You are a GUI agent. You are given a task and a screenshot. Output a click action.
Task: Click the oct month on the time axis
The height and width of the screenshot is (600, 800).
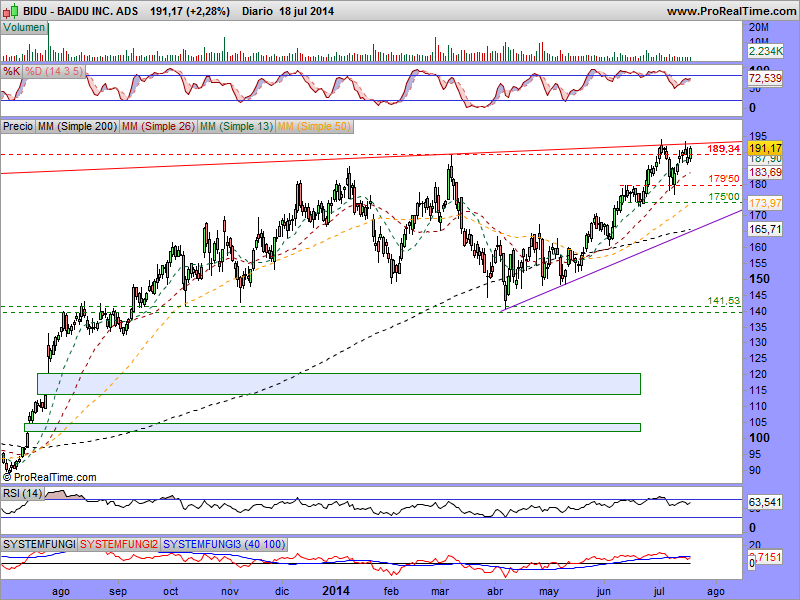(x=170, y=591)
